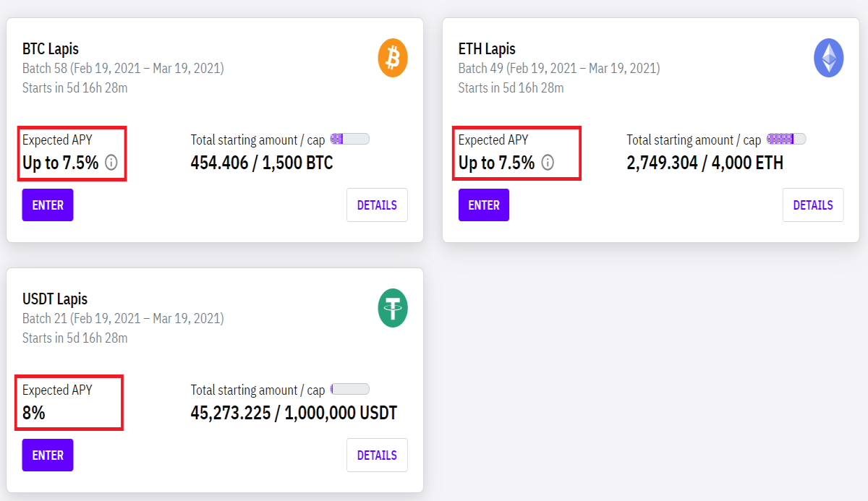The image size is (868, 501).
Task: Open DETAILS for ETH Lapis batch 49
Action: click(x=813, y=205)
